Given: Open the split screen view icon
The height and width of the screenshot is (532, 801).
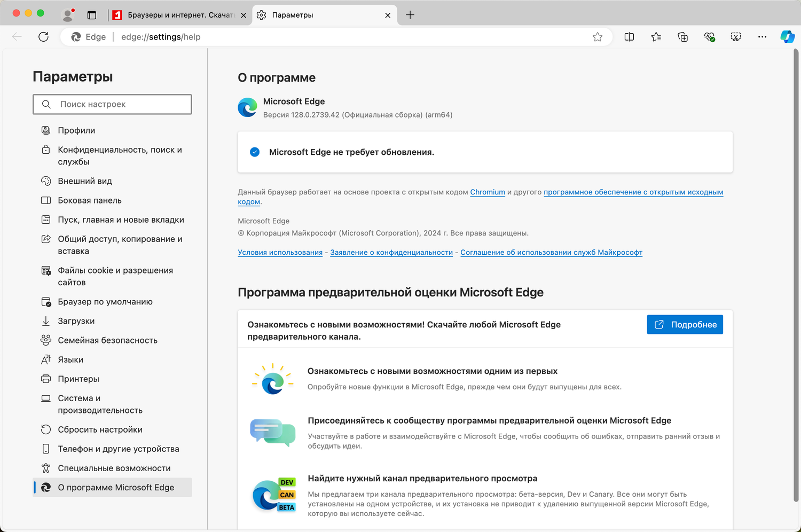Looking at the screenshot, I should pos(629,37).
